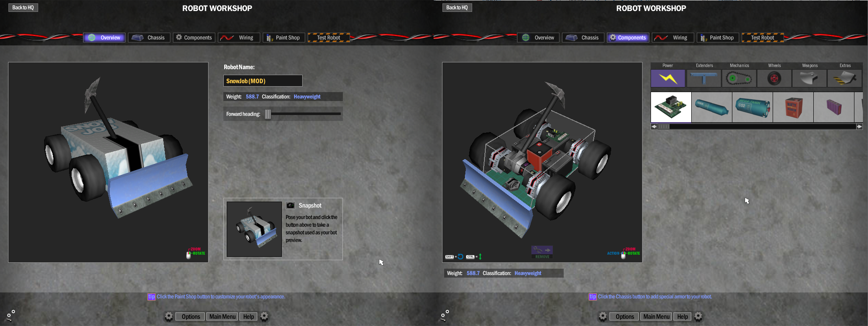Viewport: 868px width, 326px height.
Task: Click the Robot Name field showing SnowJob (MOD)
Action: coord(263,81)
